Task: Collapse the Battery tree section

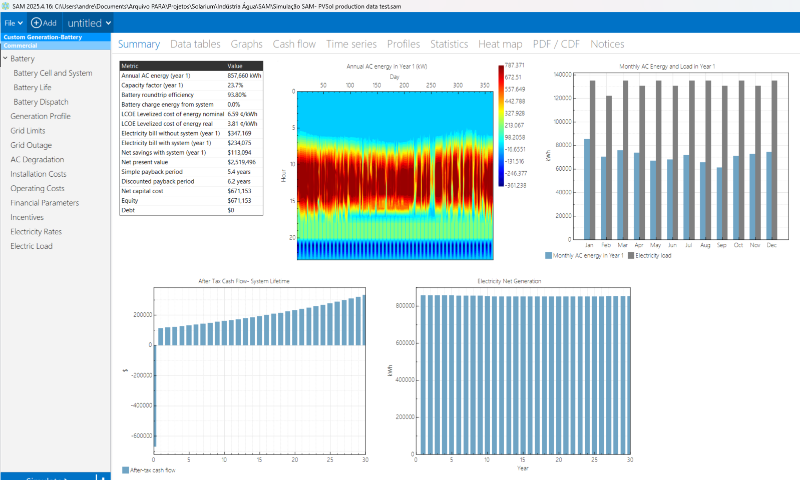Action: (x=5, y=59)
